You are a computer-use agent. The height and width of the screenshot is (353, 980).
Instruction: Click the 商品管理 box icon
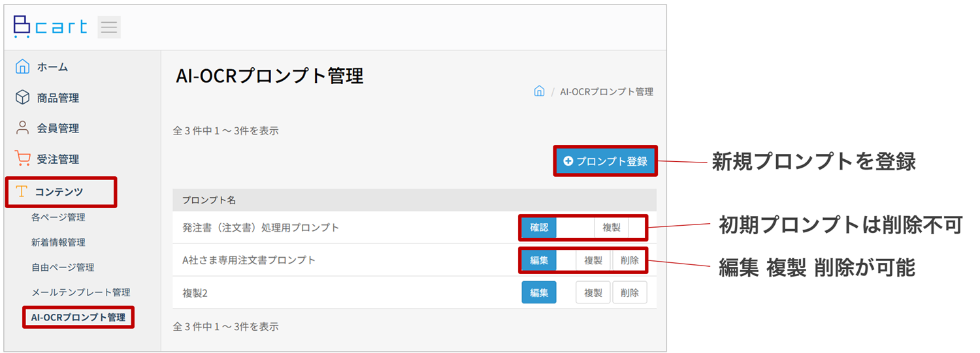coord(22,98)
